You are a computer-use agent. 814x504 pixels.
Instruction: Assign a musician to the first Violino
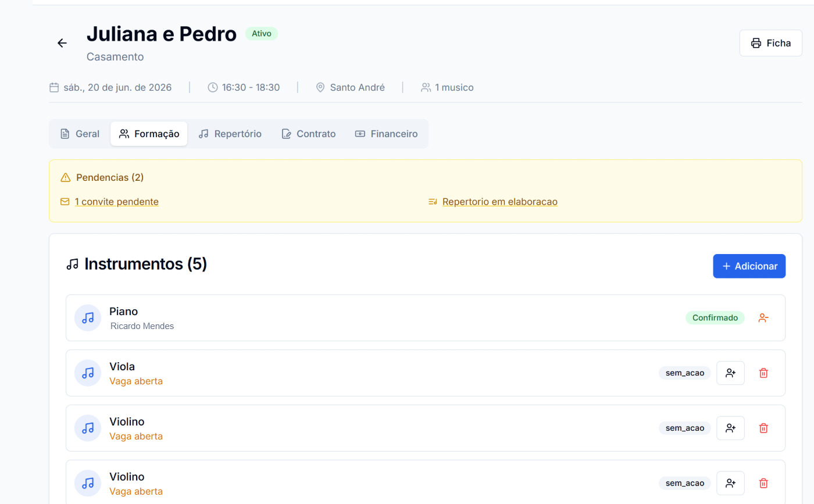tap(730, 428)
